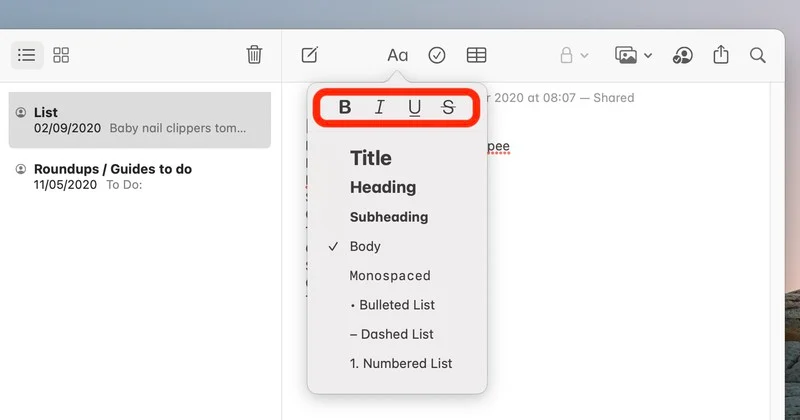The height and width of the screenshot is (420, 800).
Task: Open the collaboration people icon
Action: (683, 55)
